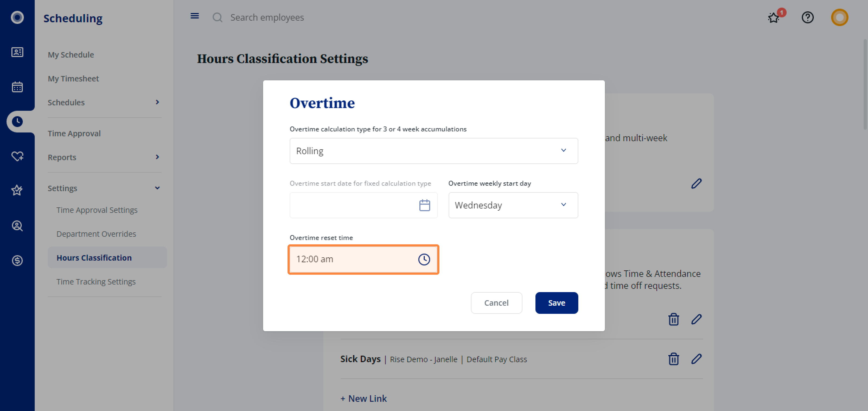Go to Time Tracking Settings
This screenshot has width=868, height=411.
point(96,282)
